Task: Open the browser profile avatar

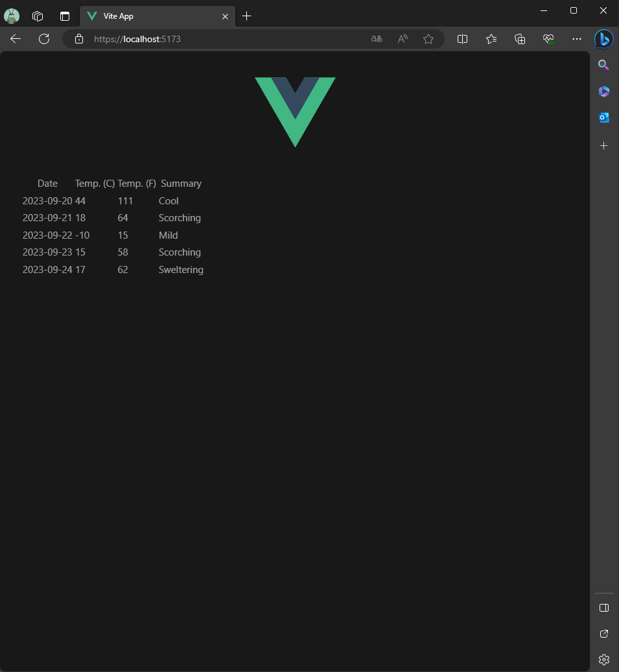Action: [x=12, y=16]
